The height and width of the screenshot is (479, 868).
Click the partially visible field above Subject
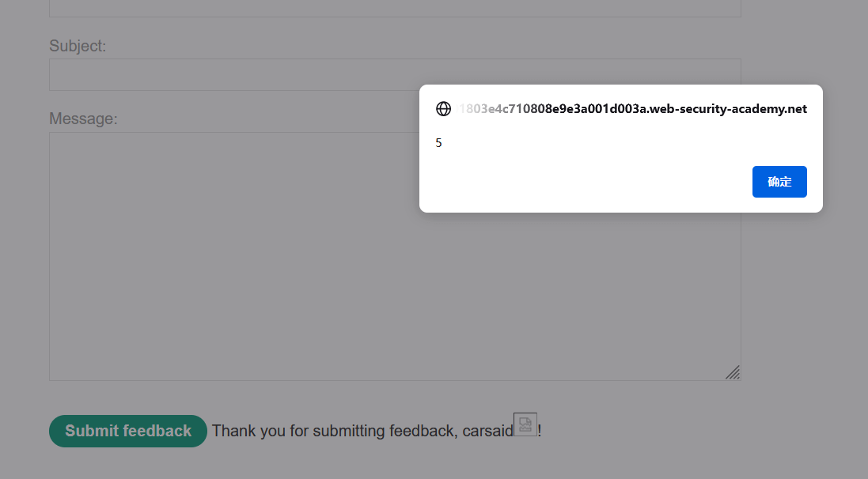point(395,9)
